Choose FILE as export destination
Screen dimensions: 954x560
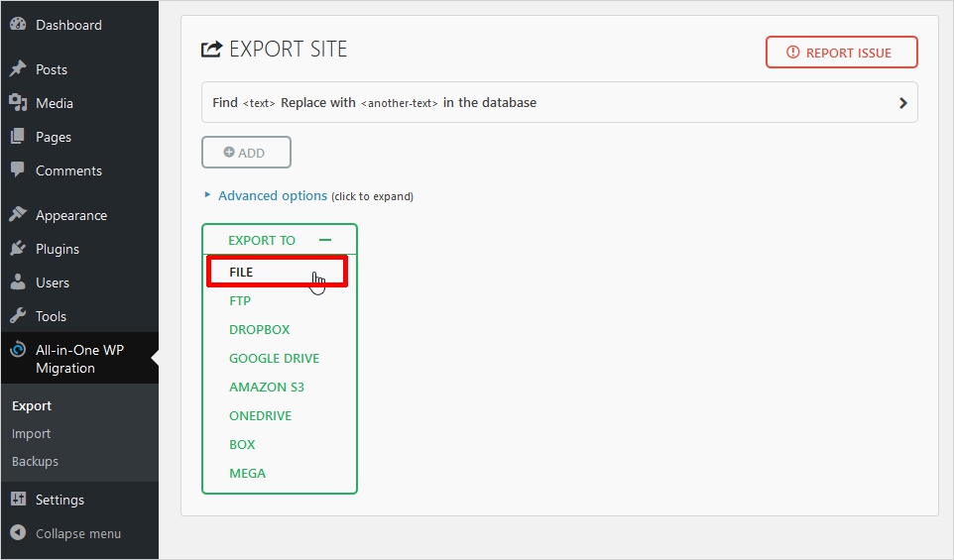coord(241,272)
